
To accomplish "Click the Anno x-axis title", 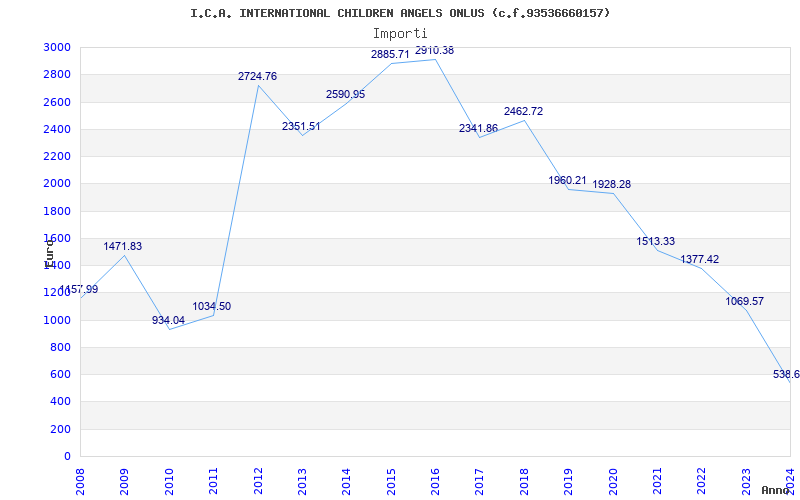I will [x=775, y=490].
